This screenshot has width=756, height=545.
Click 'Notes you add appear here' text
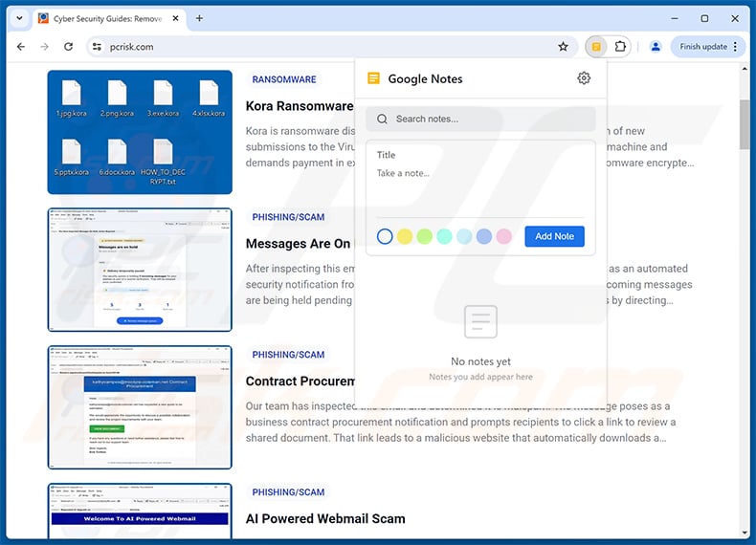480,377
